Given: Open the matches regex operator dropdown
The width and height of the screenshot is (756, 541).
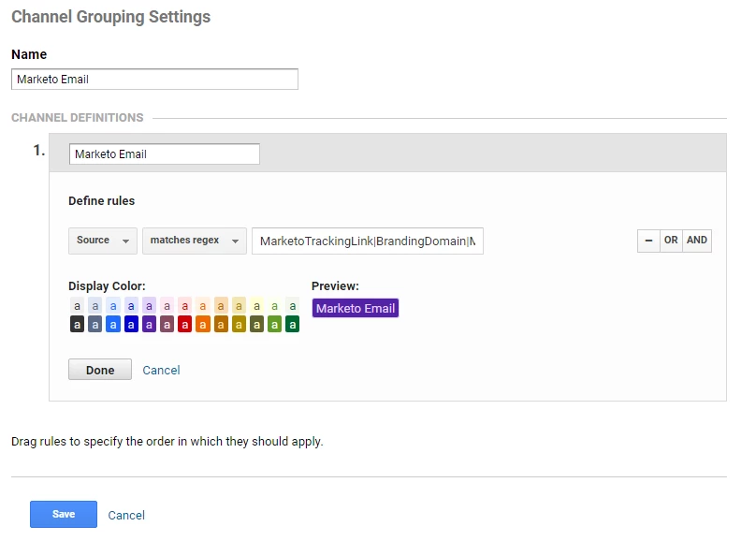Looking at the screenshot, I should point(195,241).
